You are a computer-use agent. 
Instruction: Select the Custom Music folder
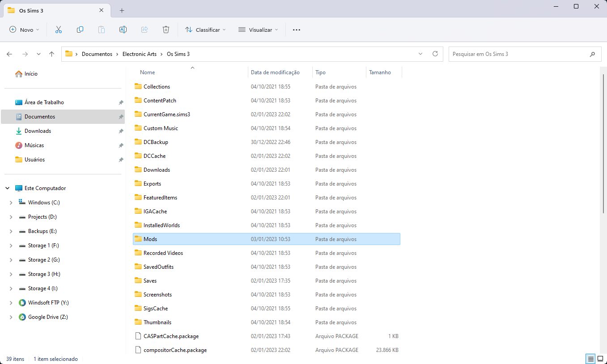point(267,128)
